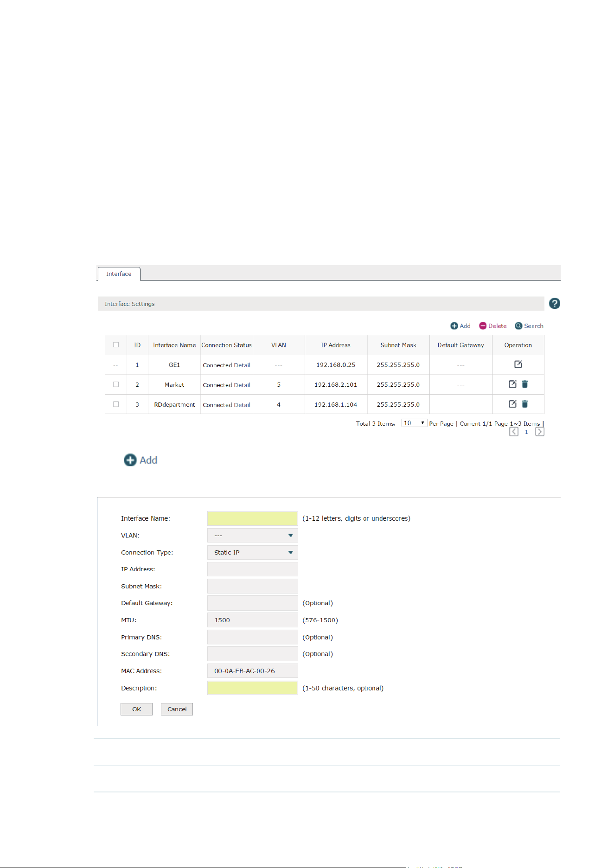Edit the RDdepartment interface entry

coord(512,404)
